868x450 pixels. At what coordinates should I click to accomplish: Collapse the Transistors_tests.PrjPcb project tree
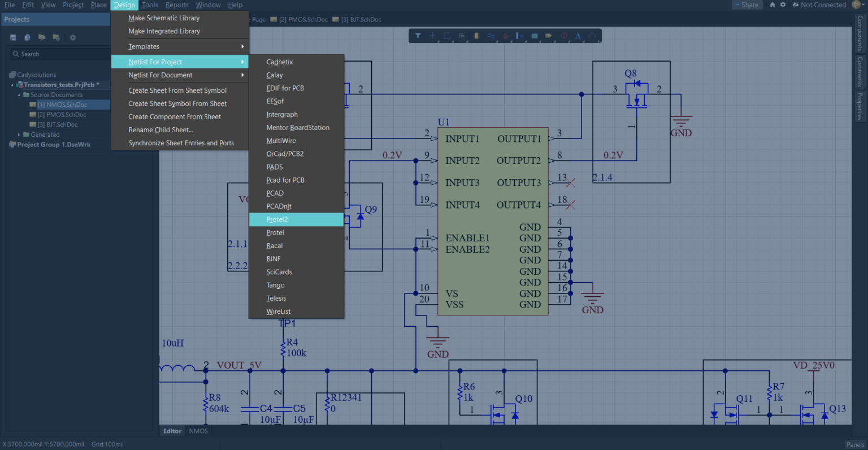coord(12,84)
